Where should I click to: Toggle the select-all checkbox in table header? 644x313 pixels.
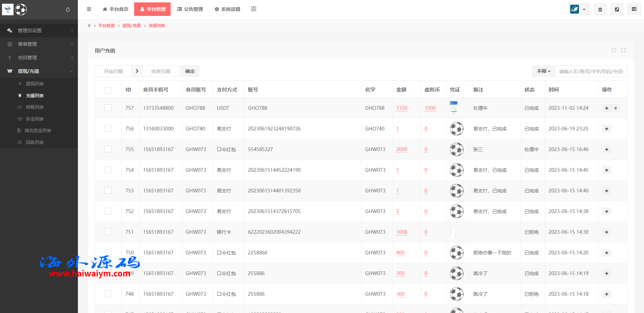(108, 90)
